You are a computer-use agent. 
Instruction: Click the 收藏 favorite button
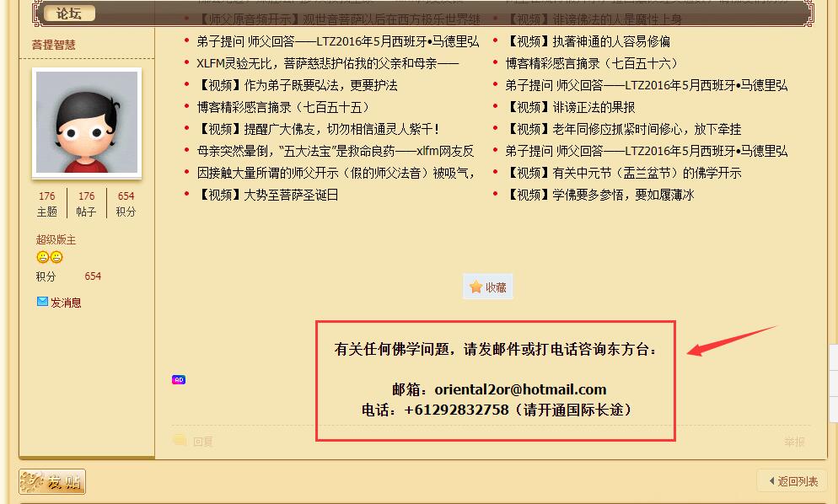488,287
